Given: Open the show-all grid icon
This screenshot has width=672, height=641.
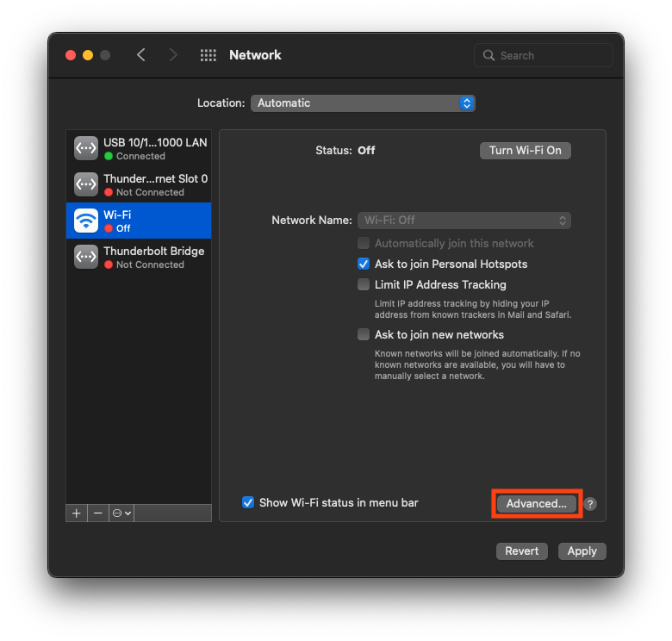Looking at the screenshot, I should pos(208,55).
